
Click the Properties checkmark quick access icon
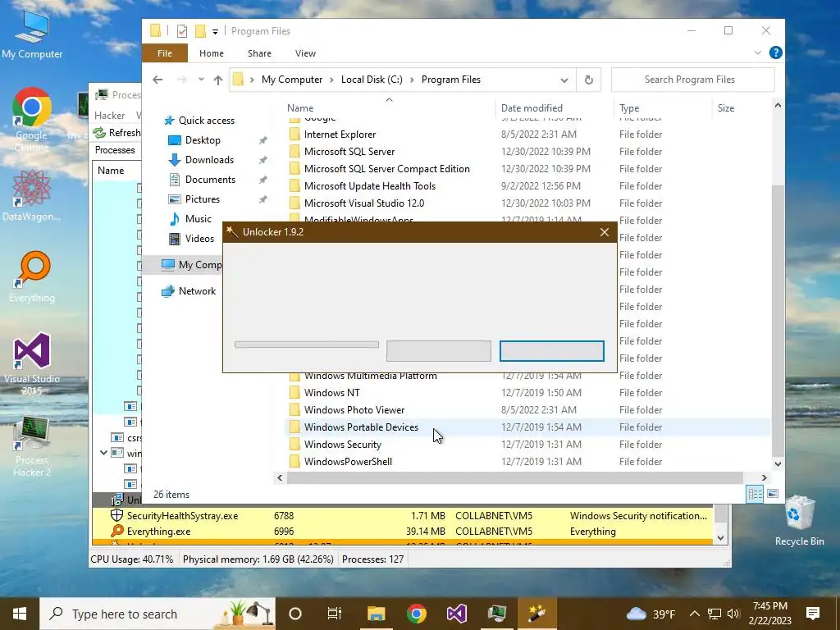[x=182, y=31]
